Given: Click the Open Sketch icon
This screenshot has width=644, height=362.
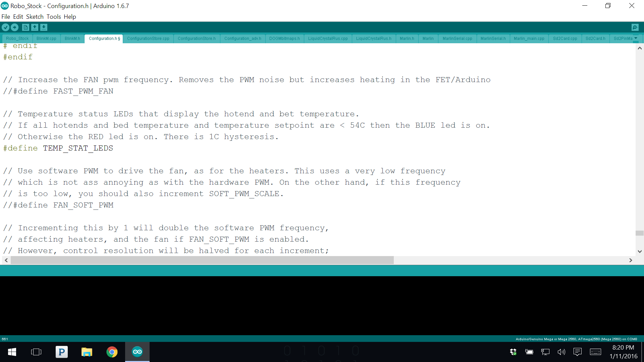Looking at the screenshot, I should pos(35,27).
